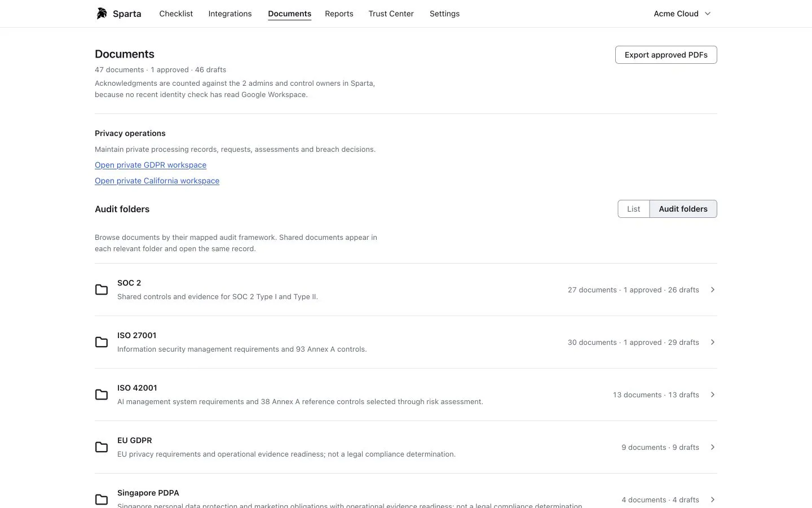Open private California workspace link
This screenshot has width=812, height=508.
pyautogui.click(x=157, y=181)
